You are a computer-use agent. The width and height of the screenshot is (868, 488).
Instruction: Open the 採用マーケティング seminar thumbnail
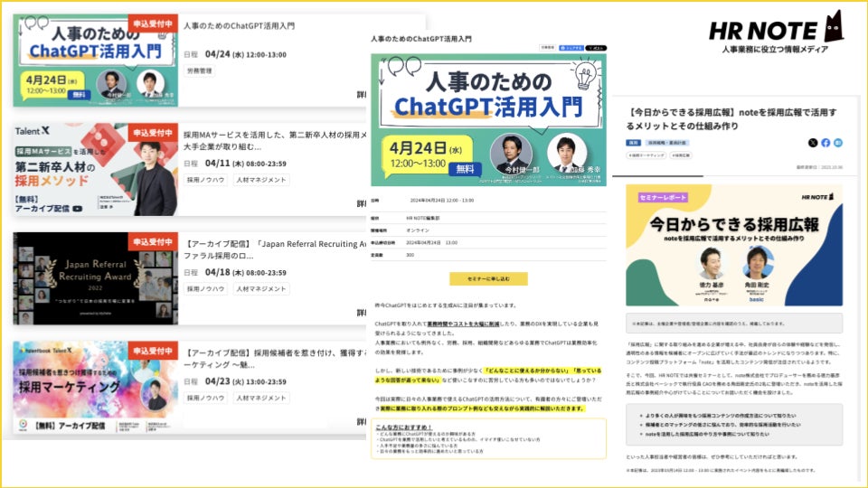[x=95, y=388]
